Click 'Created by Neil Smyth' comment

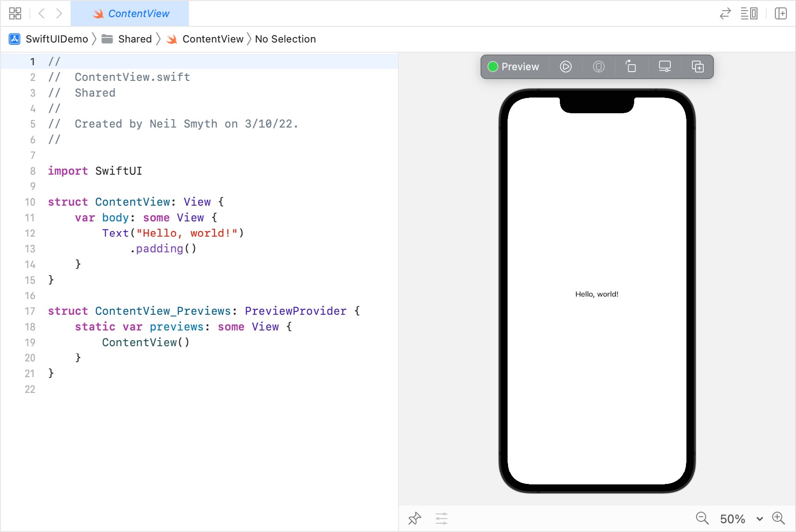point(173,124)
